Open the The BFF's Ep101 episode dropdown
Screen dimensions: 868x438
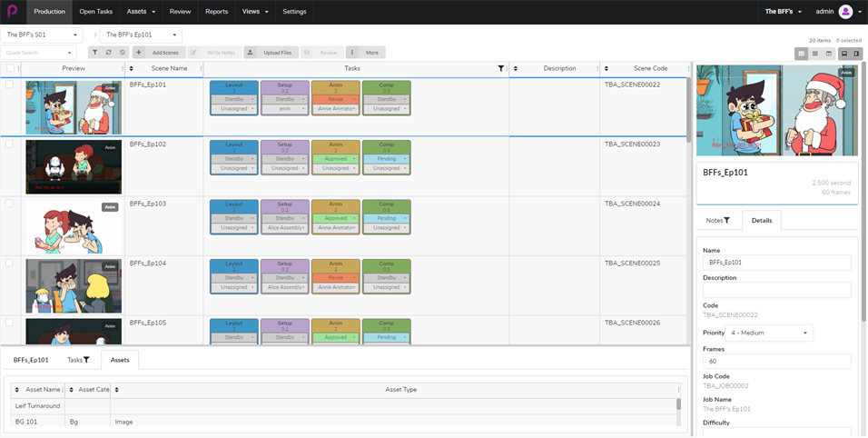tap(141, 35)
